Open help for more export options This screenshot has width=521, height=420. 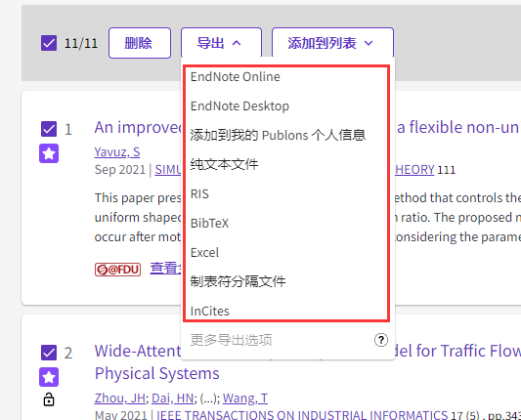[x=381, y=340]
